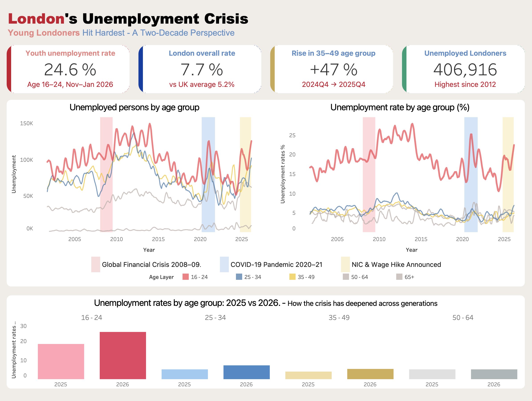Viewport: 532px width, 401px height.
Task: Click the 2025 bar for ages 50 - 64
Action: (x=432, y=374)
